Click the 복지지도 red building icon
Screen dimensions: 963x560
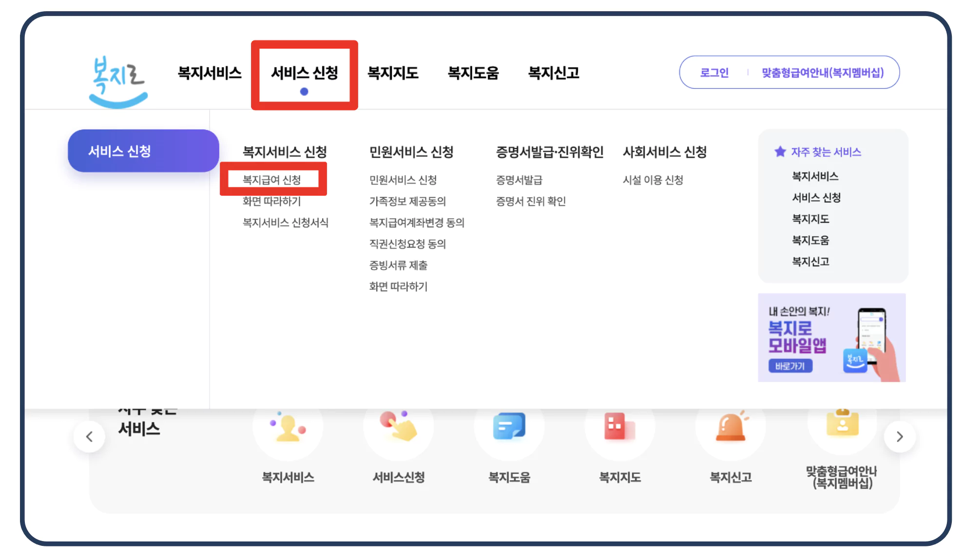(x=620, y=426)
